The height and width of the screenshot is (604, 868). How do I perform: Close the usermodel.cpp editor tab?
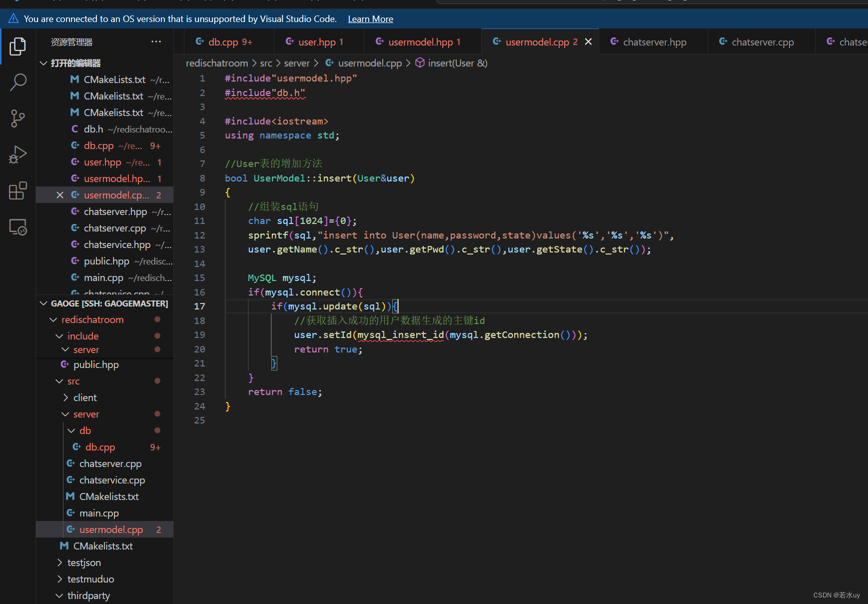588,42
